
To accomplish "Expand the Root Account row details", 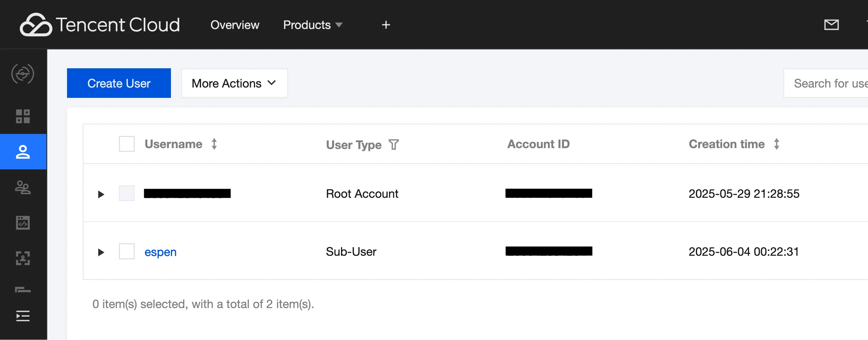I will pyautogui.click(x=101, y=194).
